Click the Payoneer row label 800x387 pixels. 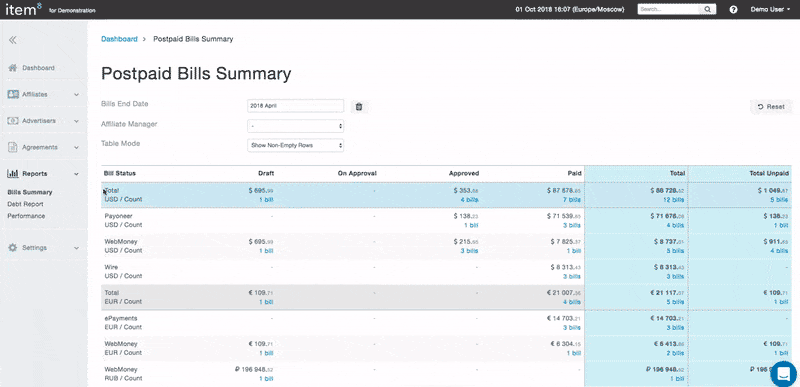point(118,216)
